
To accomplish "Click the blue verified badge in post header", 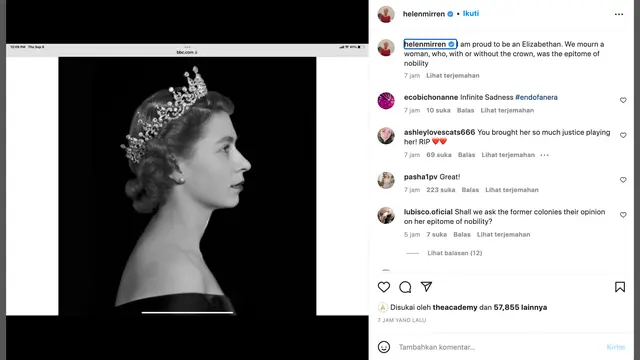I will [450, 14].
